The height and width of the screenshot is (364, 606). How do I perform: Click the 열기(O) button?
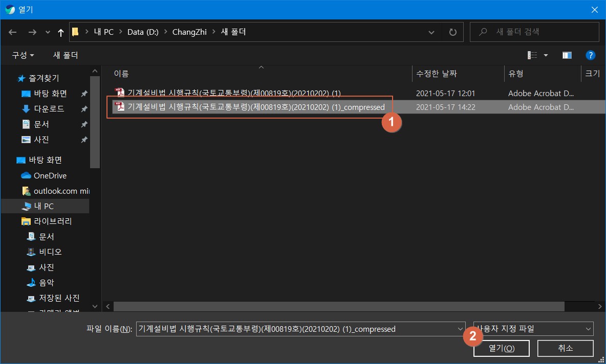pyautogui.click(x=502, y=348)
